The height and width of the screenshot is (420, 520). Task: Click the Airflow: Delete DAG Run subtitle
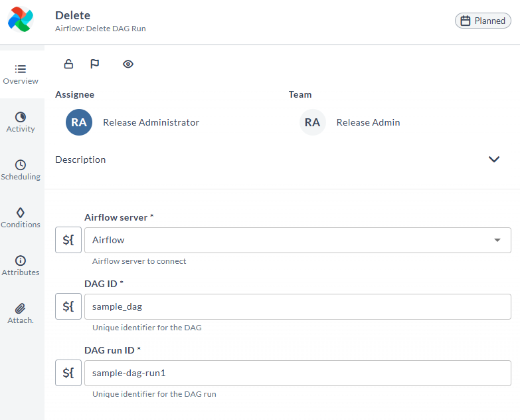coord(100,29)
